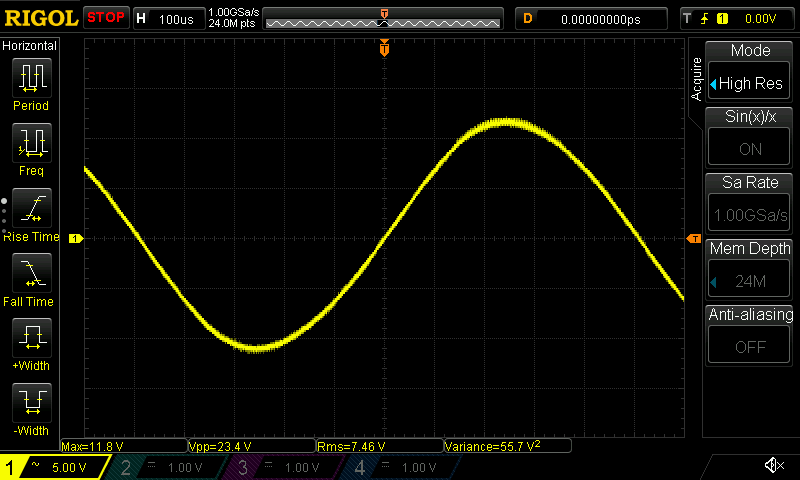The width and height of the screenshot is (800, 480).
Task: Click the waveform memory position bar
Action: 383,19
